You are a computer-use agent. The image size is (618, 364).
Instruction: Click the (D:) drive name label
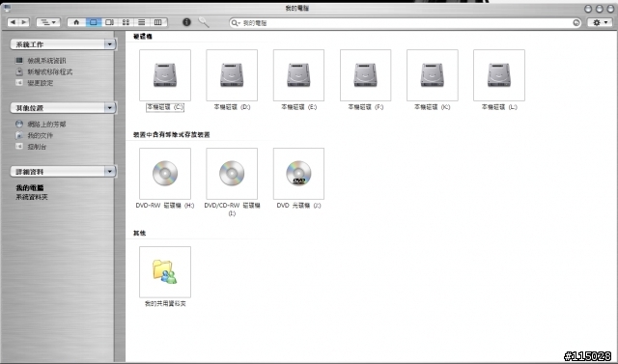tap(232, 107)
